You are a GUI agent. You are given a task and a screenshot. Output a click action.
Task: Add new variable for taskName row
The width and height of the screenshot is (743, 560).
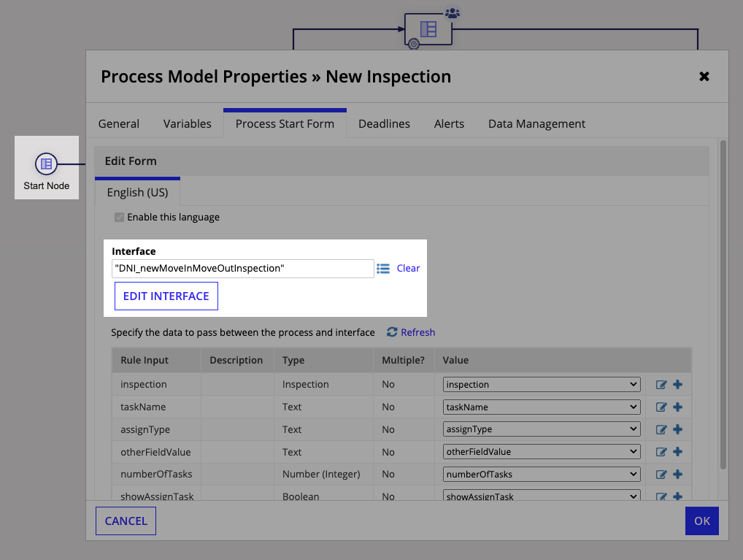[x=677, y=407]
